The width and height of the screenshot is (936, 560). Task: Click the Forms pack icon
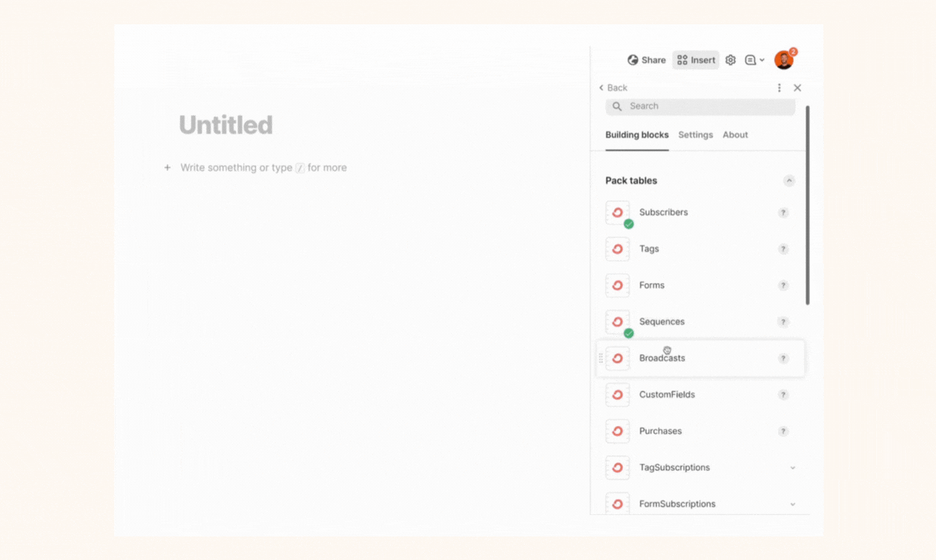[x=617, y=285]
